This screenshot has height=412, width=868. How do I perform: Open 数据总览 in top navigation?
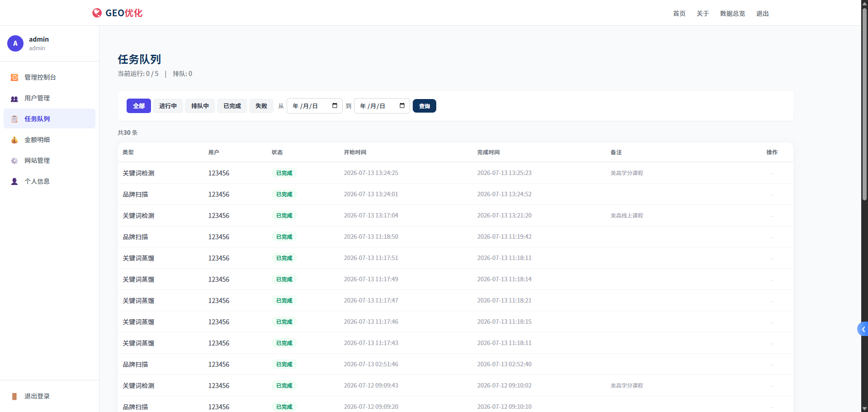tap(732, 14)
